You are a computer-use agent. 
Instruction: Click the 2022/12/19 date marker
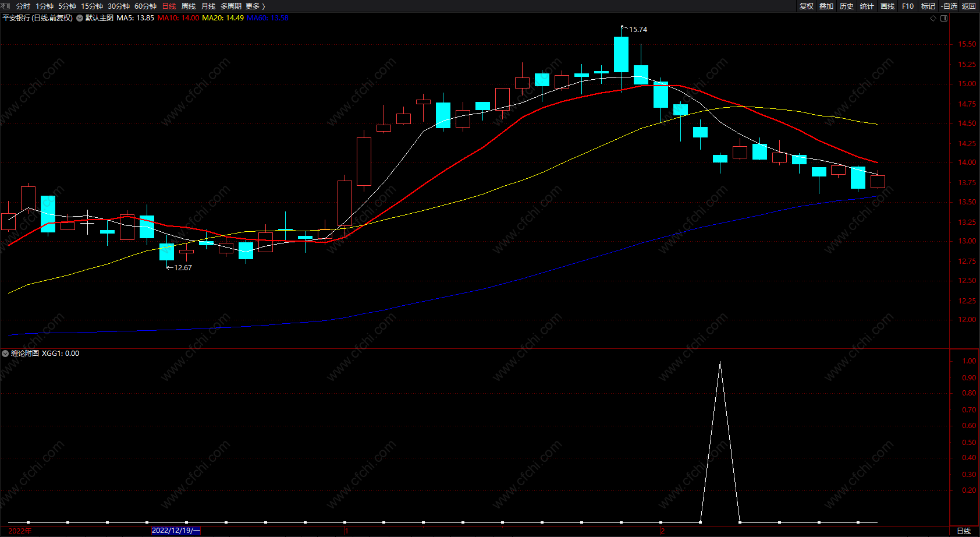point(176,531)
